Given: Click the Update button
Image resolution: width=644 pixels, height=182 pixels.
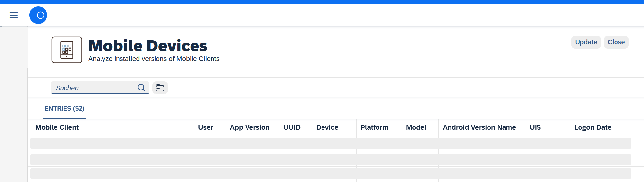Looking at the screenshot, I should (586, 42).
